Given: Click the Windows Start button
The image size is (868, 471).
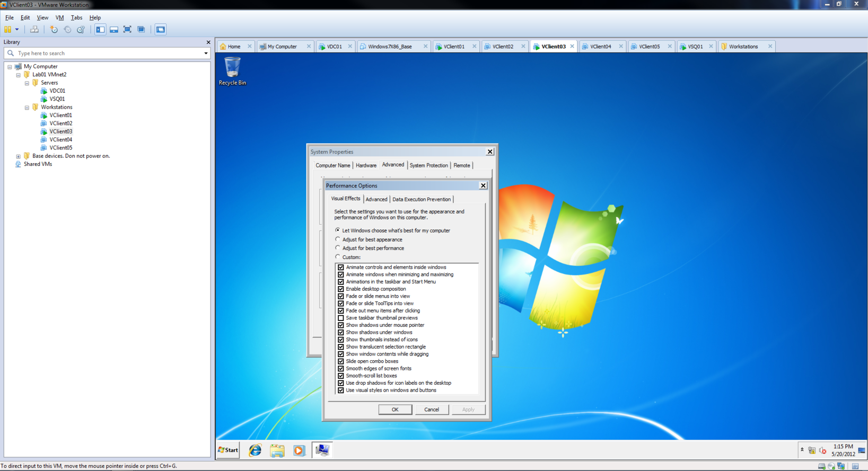Looking at the screenshot, I should tap(228, 450).
